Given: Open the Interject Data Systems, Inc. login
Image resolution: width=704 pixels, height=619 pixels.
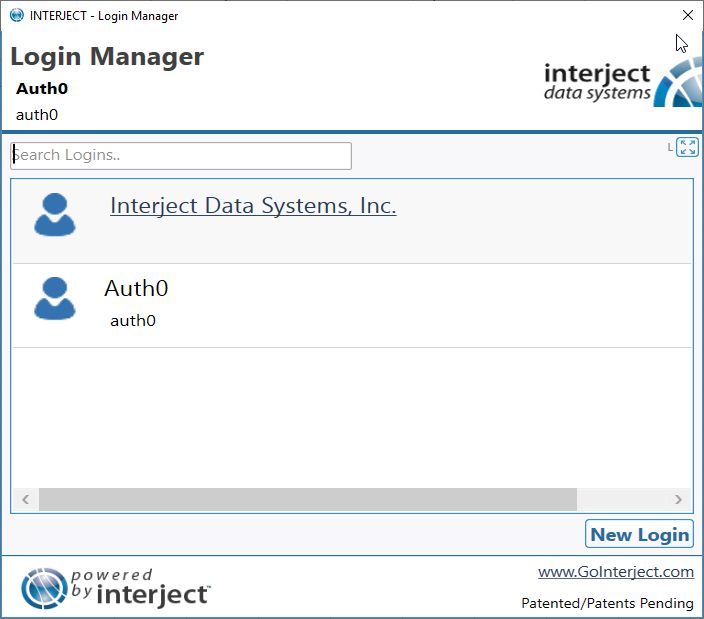Looking at the screenshot, I should 253,206.
